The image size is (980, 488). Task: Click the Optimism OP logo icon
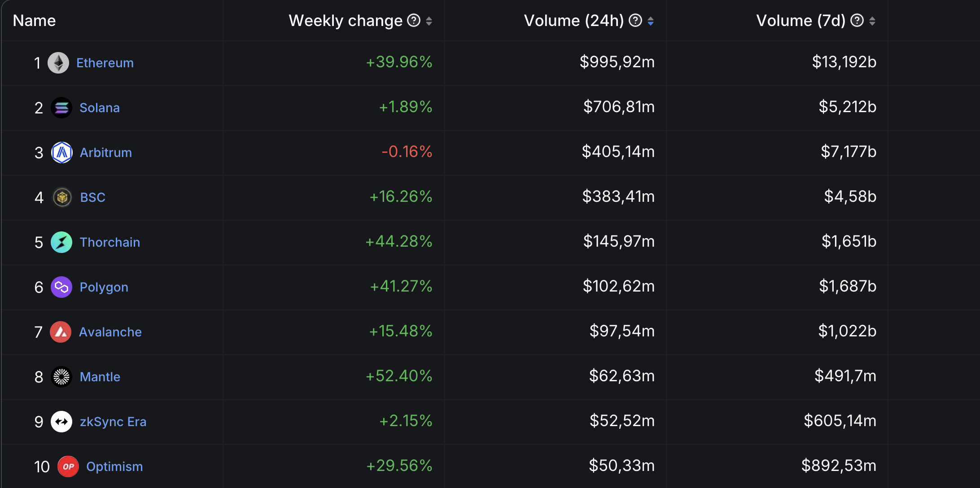coord(68,466)
